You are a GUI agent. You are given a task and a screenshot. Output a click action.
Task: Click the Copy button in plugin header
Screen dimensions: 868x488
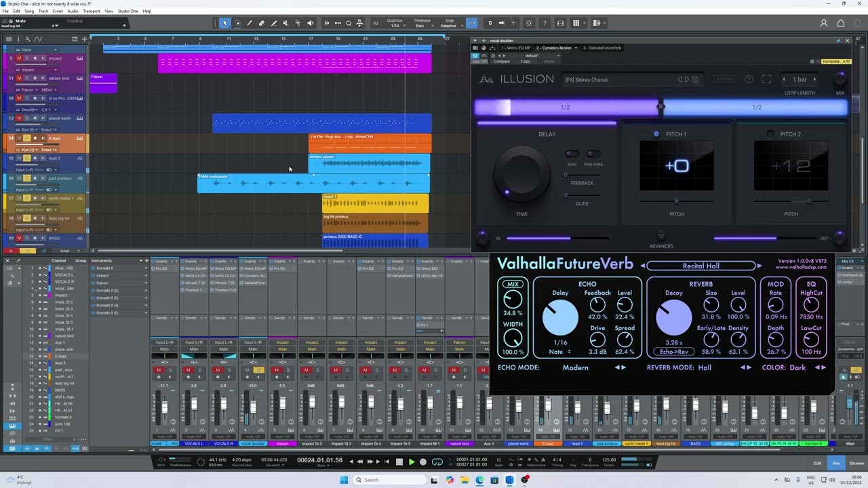526,62
